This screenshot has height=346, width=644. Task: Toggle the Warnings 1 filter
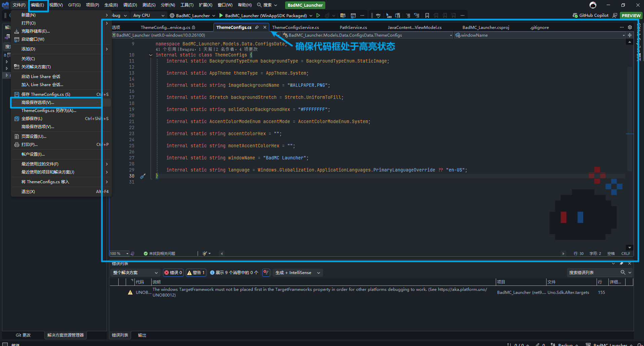coord(196,273)
